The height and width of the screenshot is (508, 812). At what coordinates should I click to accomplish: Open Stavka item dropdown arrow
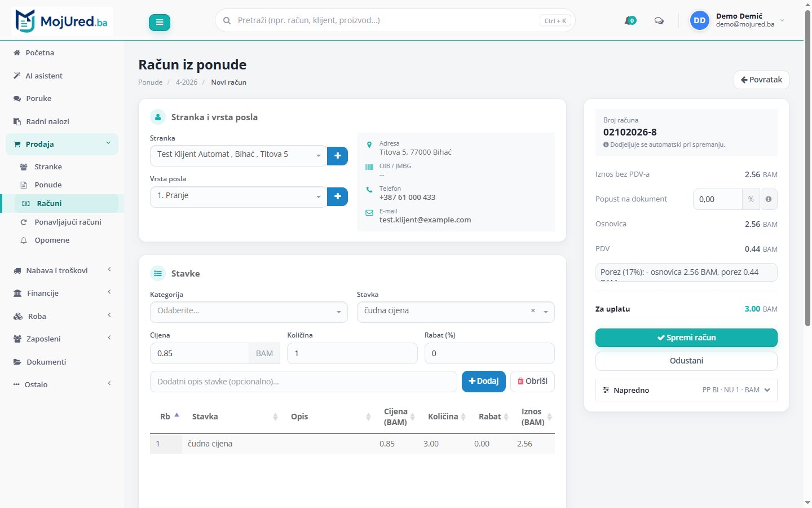[x=546, y=312]
